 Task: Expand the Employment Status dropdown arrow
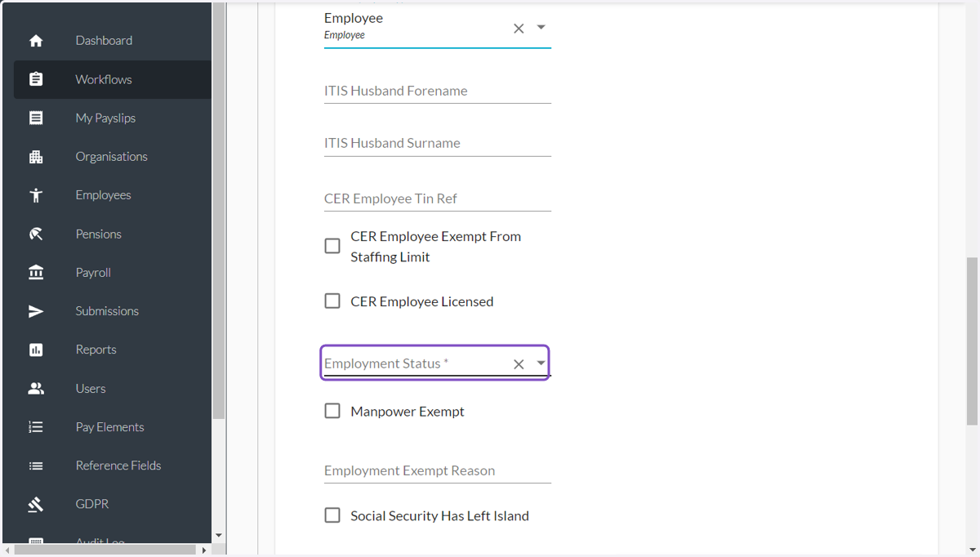541,363
